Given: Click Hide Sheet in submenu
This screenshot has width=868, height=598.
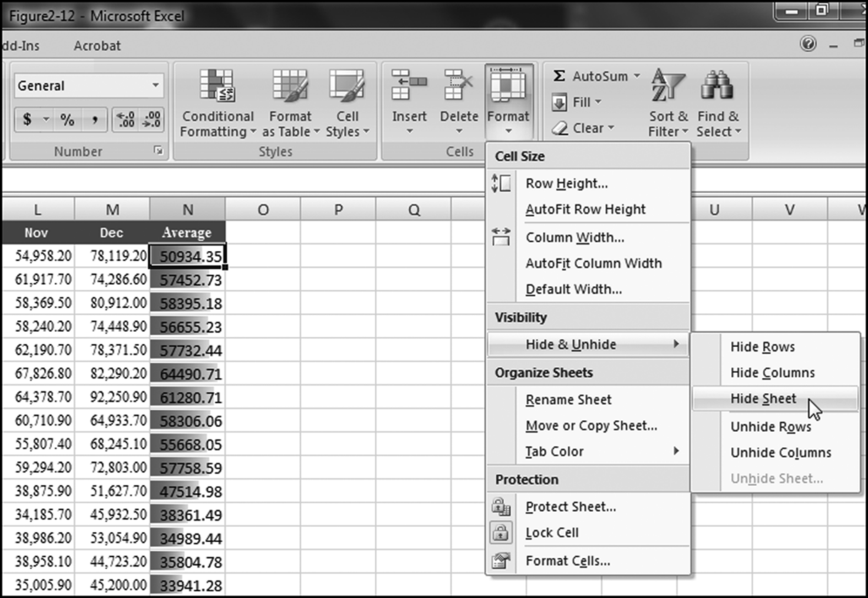Looking at the screenshot, I should (775, 399).
